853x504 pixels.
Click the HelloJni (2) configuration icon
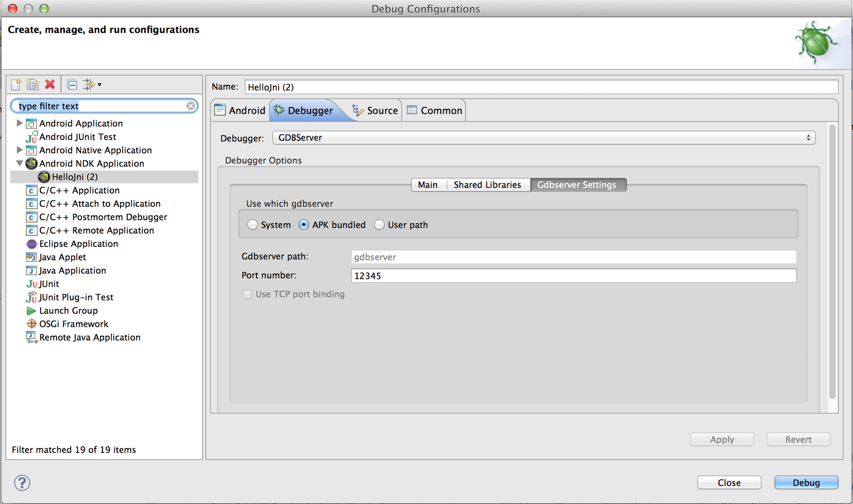[44, 177]
